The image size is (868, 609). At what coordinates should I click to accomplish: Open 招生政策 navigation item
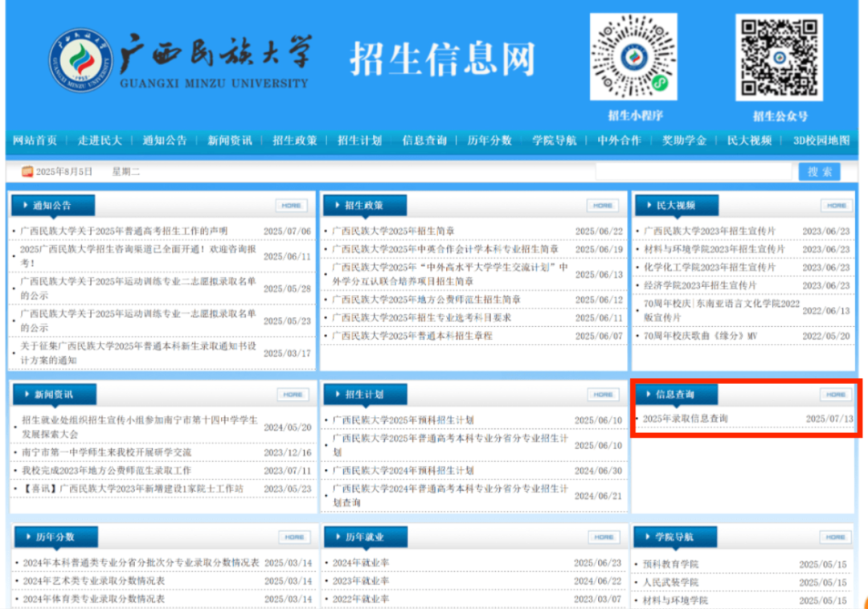click(x=294, y=141)
